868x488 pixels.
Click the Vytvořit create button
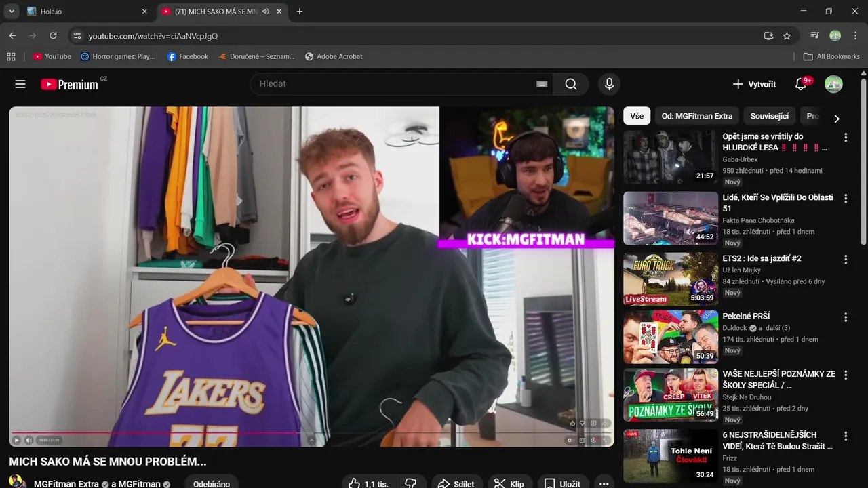[x=754, y=84]
